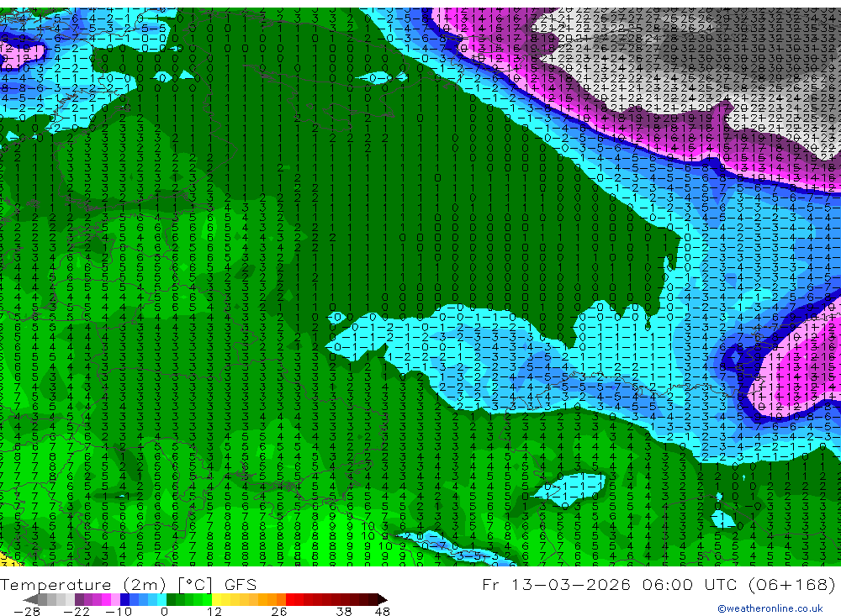
Task: Click the -10 label on the legend
Action: tap(119, 612)
